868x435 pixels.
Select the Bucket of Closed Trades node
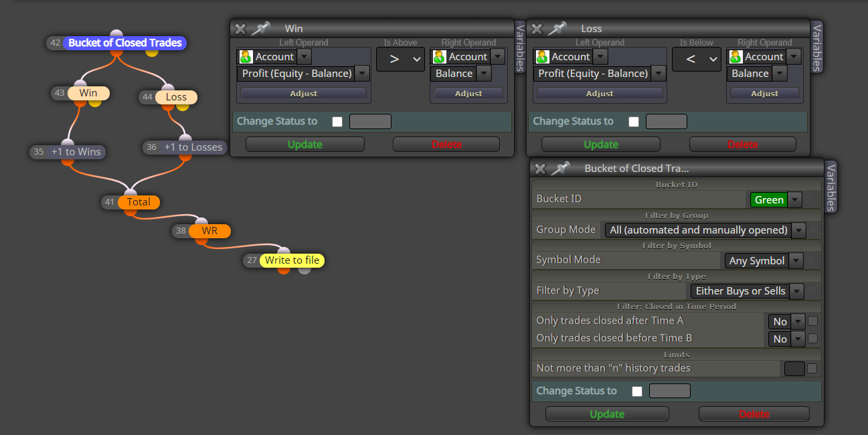[125, 43]
